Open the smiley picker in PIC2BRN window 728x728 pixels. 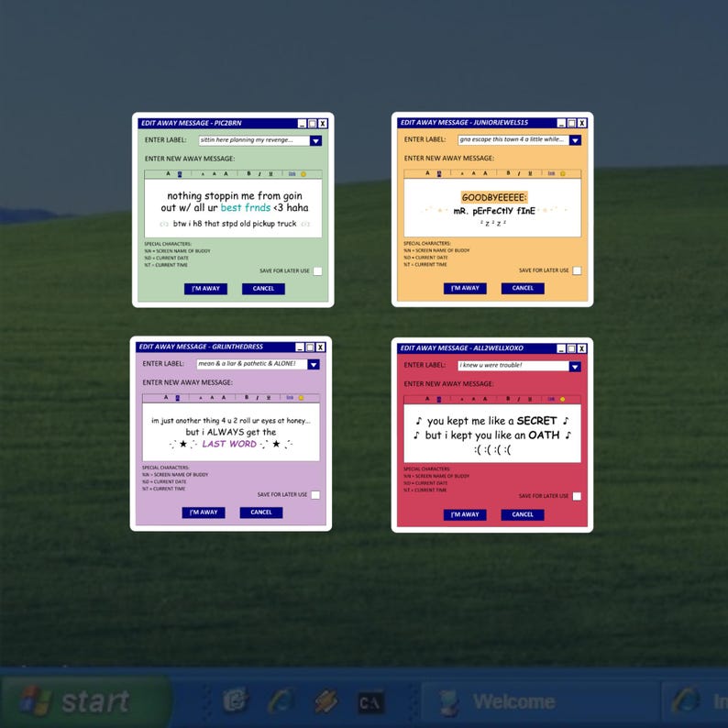pyautogui.click(x=303, y=174)
